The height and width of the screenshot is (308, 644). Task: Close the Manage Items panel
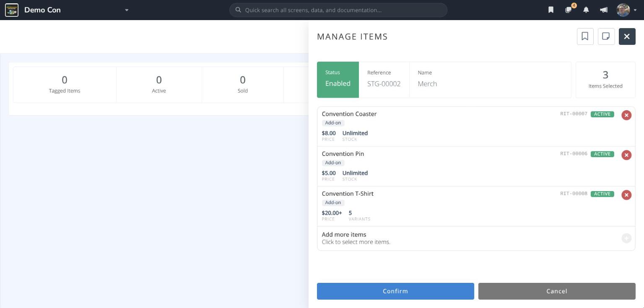pos(627,36)
